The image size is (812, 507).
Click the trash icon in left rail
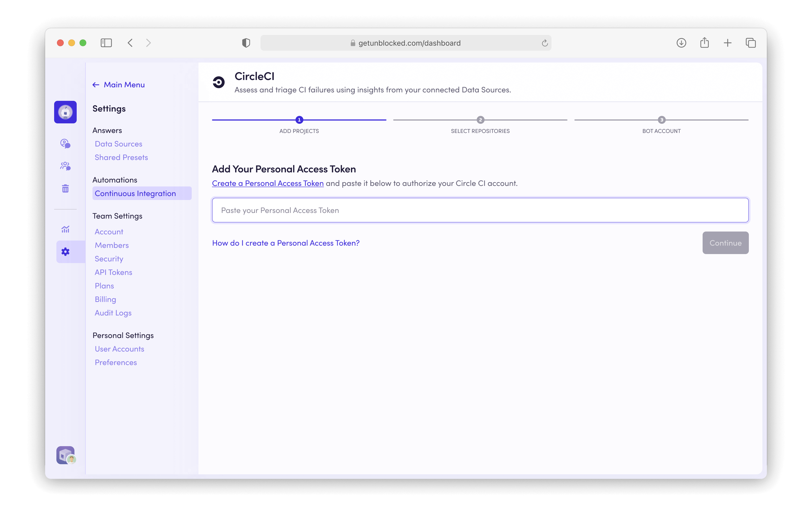(65, 188)
